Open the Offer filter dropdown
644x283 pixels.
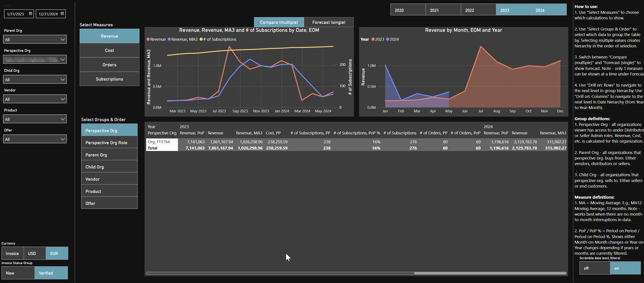(x=63, y=139)
